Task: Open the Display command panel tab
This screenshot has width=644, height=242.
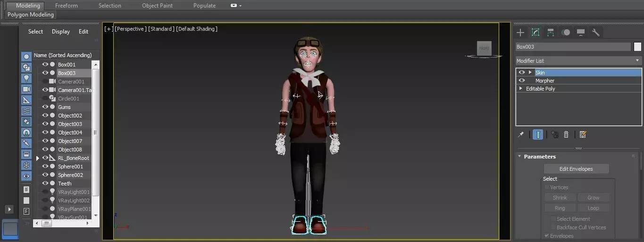Action: [581, 32]
